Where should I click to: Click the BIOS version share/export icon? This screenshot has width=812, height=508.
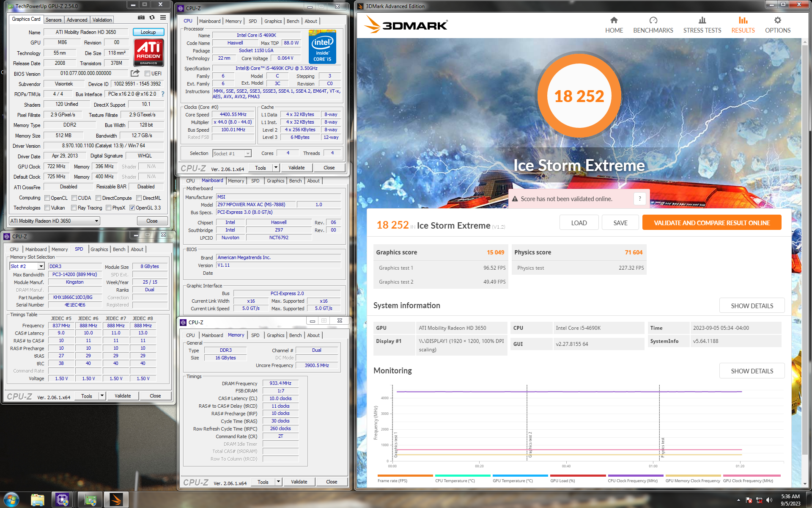coord(135,73)
